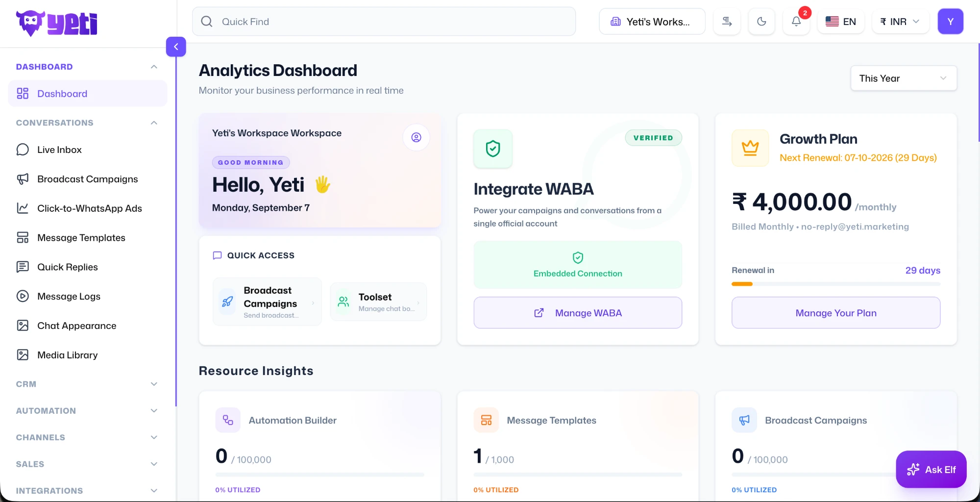
Task: Click the search magnifier icon
Action: (x=207, y=22)
